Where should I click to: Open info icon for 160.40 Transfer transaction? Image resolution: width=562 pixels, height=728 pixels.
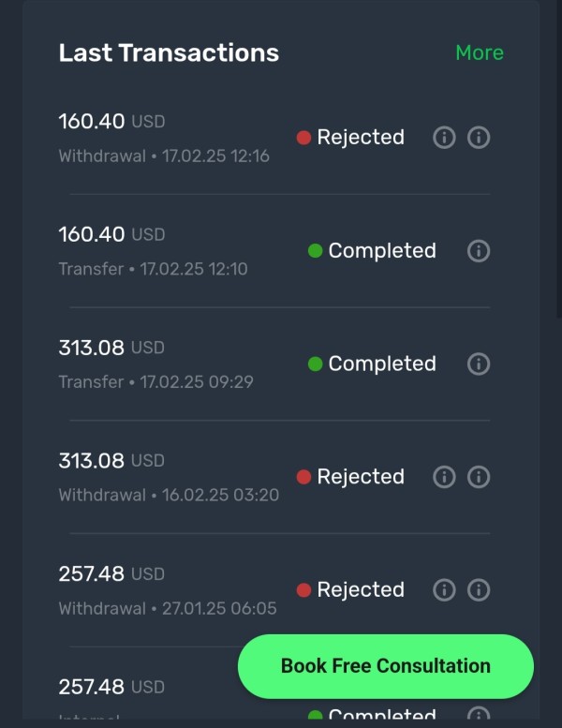pos(479,251)
